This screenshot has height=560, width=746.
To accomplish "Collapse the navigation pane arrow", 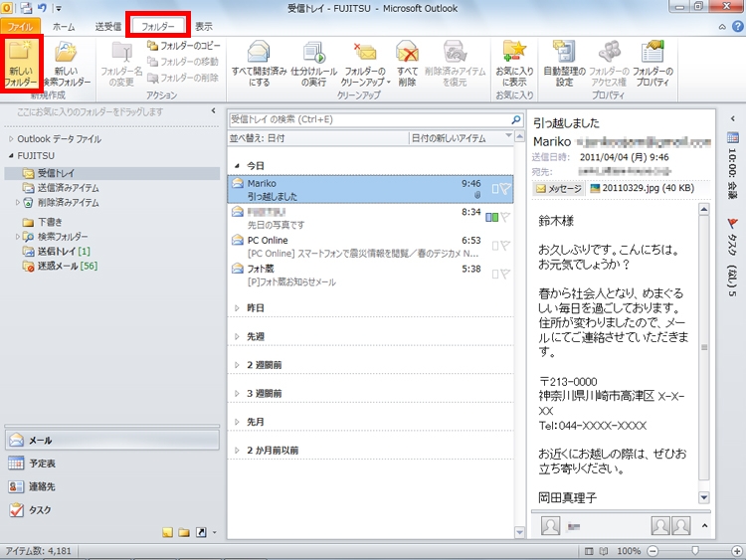I will pos(213,110).
